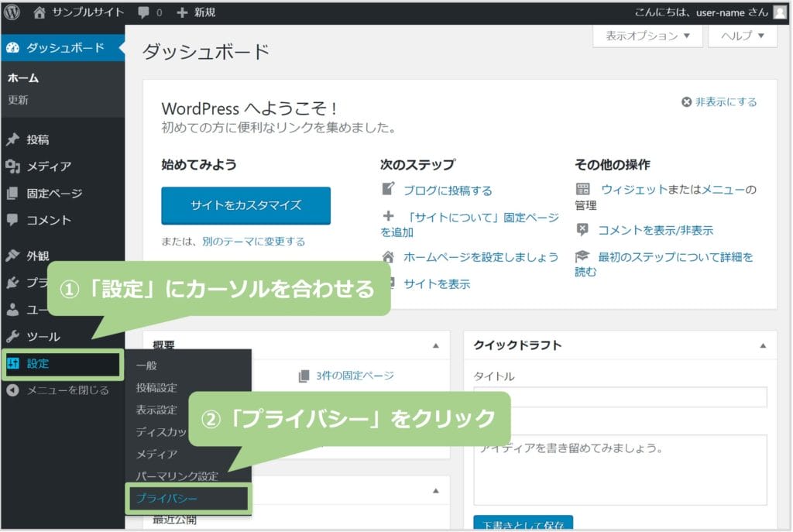This screenshot has width=793, height=532.
Task: Open the ヘルプ dropdown
Action: [x=743, y=36]
